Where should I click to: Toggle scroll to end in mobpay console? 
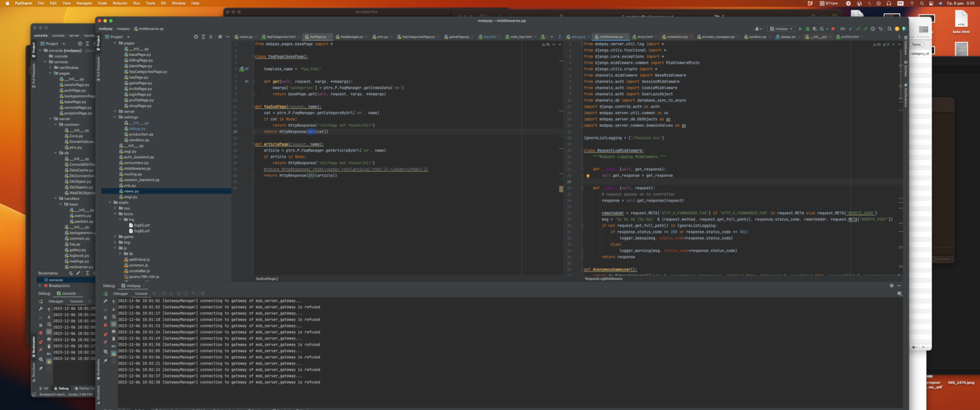pyautogui.click(x=113, y=324)
